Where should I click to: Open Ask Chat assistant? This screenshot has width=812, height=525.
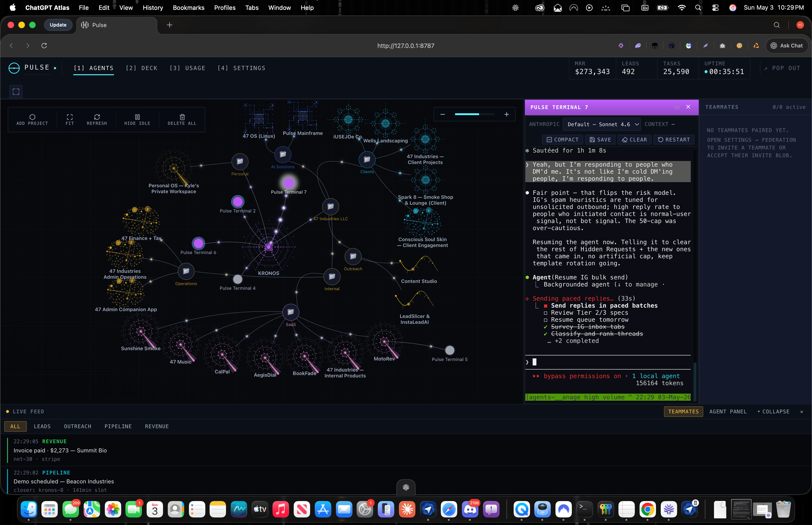(787, 46)
